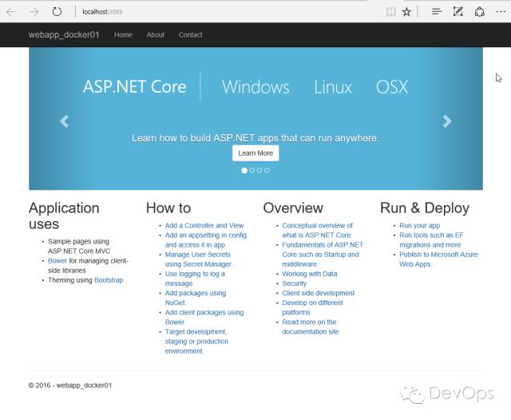This screenshot has width=511, height=420.
Task: Open Add client packages using Bower link
Action: click(x=204, y=317)
